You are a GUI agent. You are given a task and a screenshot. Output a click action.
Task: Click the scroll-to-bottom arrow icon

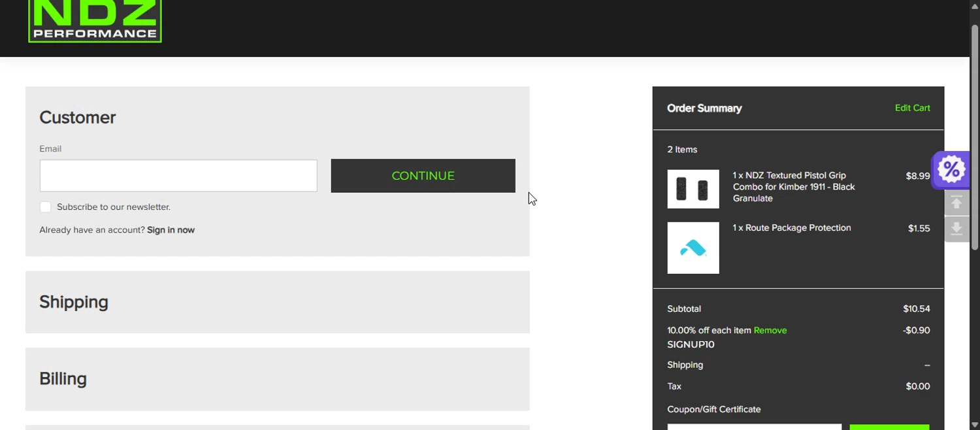956,229
